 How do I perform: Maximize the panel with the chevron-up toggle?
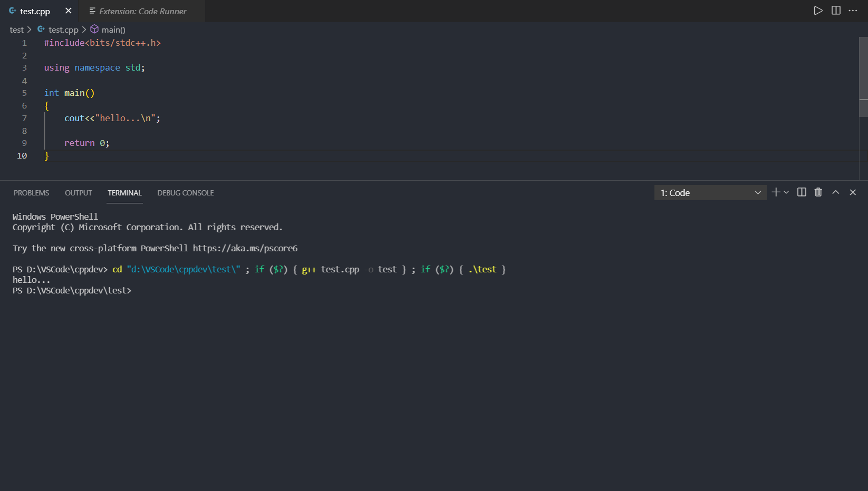click(x=835, y=192)
